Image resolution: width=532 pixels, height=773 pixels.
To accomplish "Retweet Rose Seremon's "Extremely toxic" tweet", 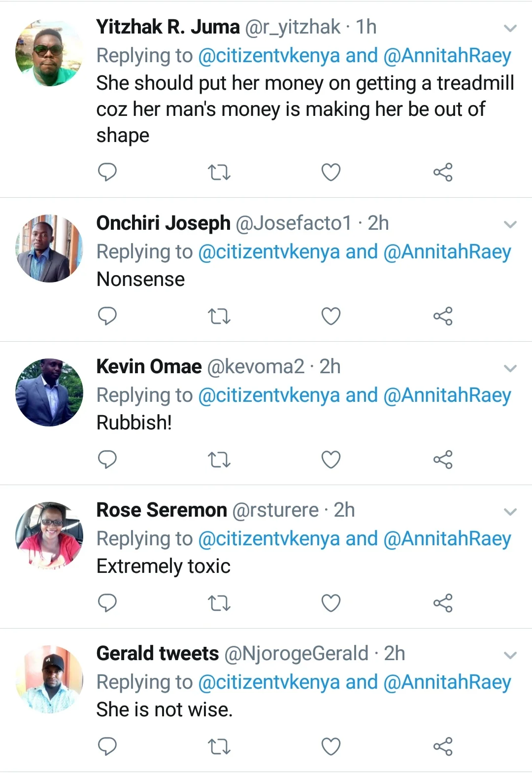I will click(219, 603).
